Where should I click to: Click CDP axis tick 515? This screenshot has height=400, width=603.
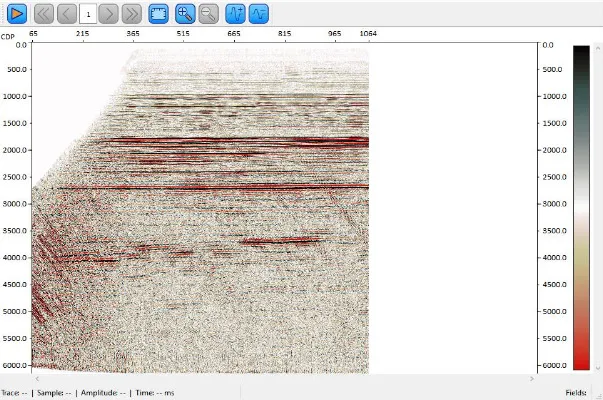point(183,33)
